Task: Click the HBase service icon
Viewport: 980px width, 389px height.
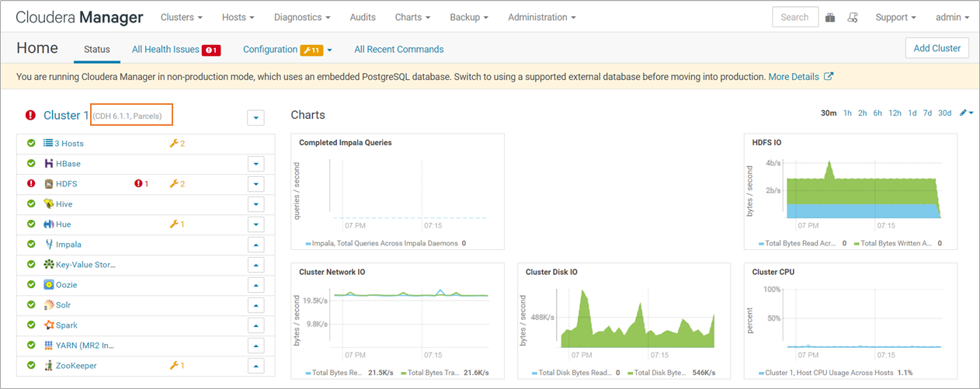Action: (x=48, y=164)
